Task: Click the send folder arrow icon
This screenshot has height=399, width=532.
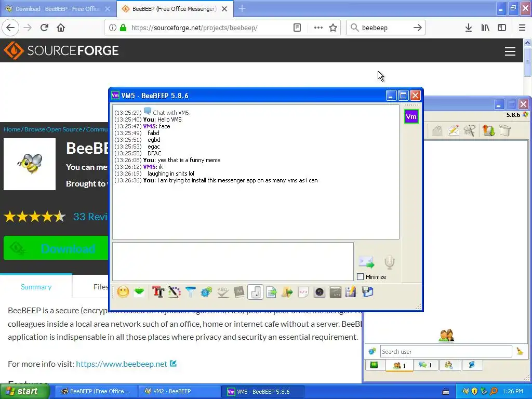Action: point(287,292)
